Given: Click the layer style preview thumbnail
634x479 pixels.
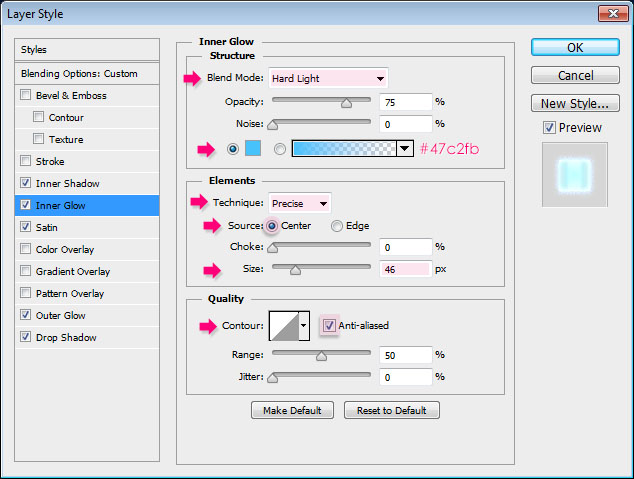Looking at the screenshot, I should (x=574, y=174).
